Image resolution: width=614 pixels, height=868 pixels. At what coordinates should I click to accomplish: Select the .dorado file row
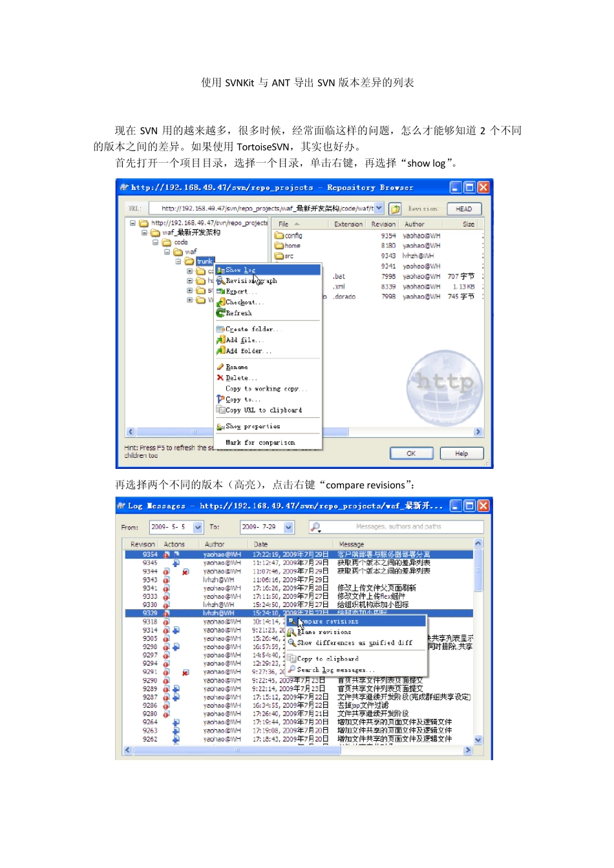pyautogui.click(x=378, y=296)
